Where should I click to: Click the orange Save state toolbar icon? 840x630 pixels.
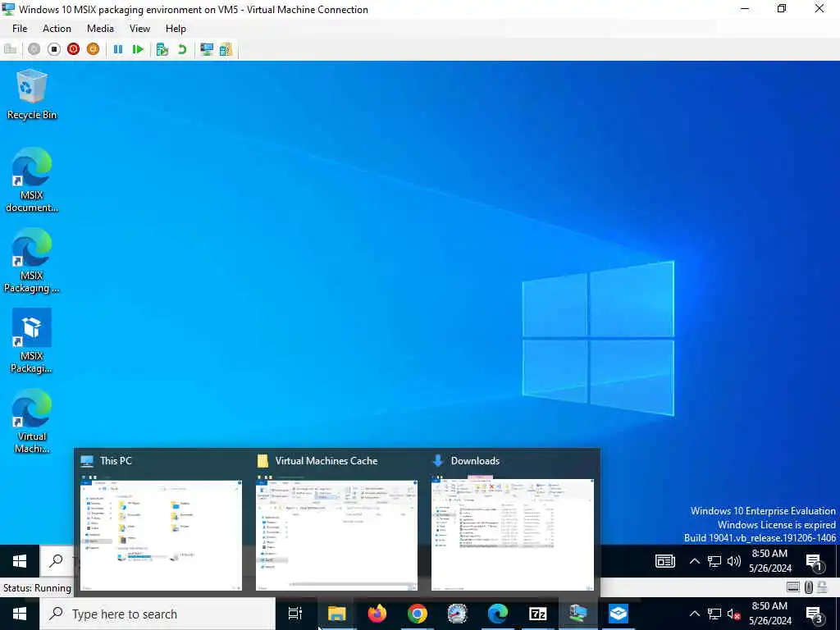[93, 49]
